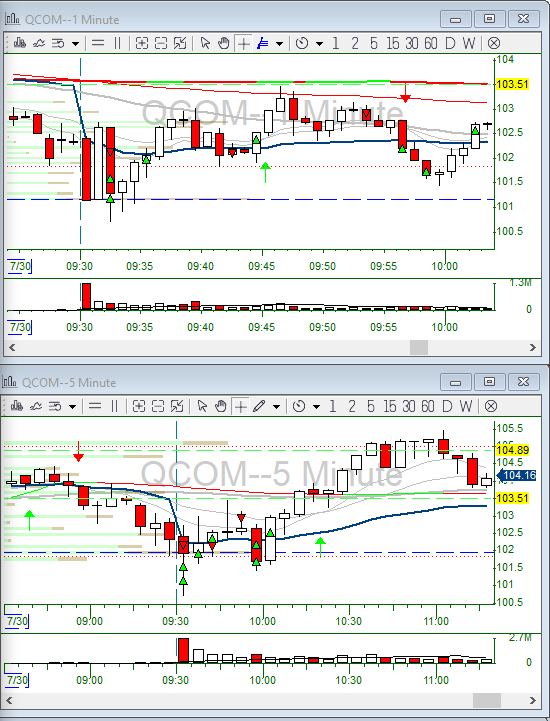Image resolution: width=550 pixels, height=721 pixels.
Task: Click the scrollbar thumb in the 5 Minute chart
Action: [487, 701]
